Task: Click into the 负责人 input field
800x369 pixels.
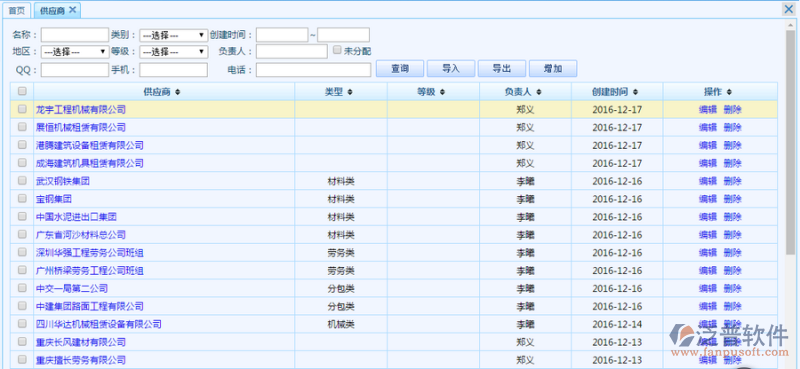Action: coord(292,52)
